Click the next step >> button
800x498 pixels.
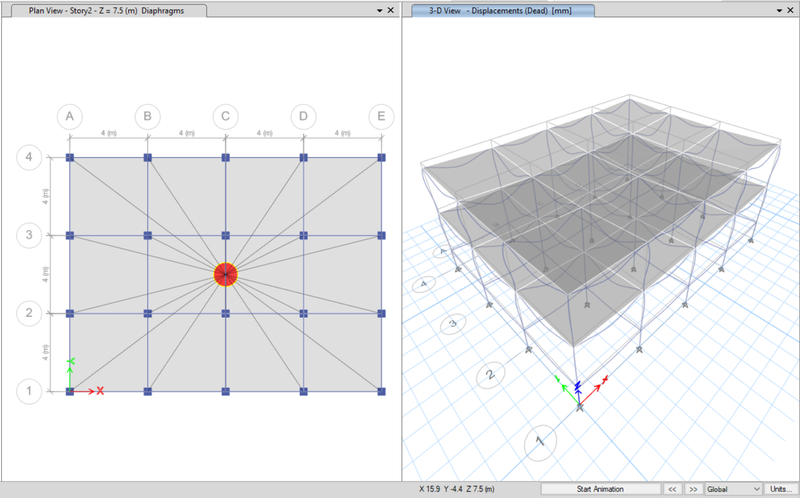click(693, 489)
